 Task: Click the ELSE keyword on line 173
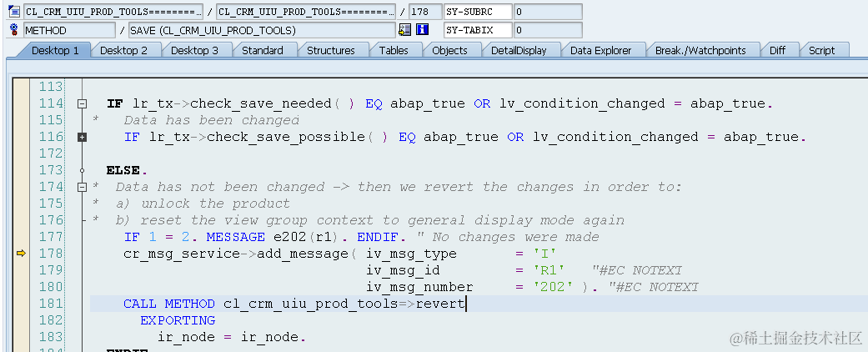[123, 170]
